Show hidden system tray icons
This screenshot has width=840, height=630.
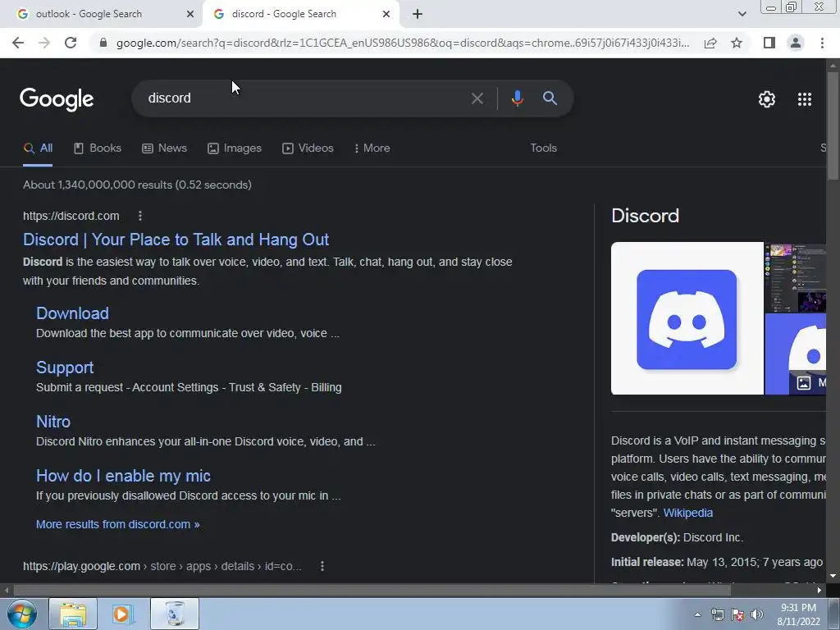click(x=697, y=614)
